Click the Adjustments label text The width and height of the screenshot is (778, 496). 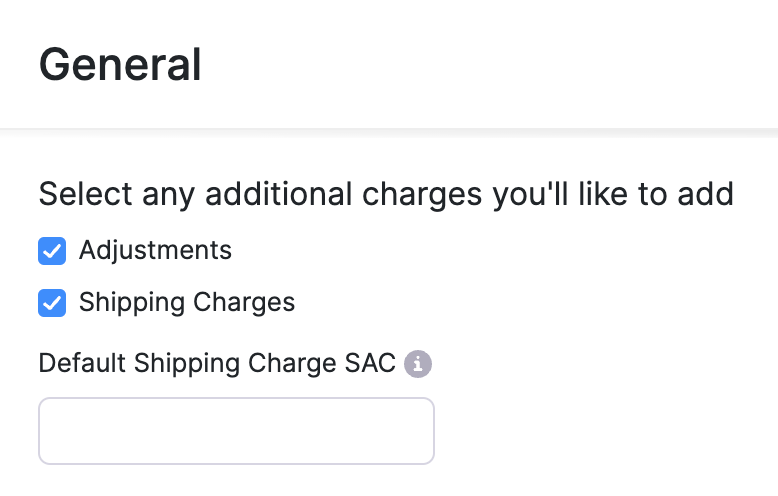click(155, 250)
